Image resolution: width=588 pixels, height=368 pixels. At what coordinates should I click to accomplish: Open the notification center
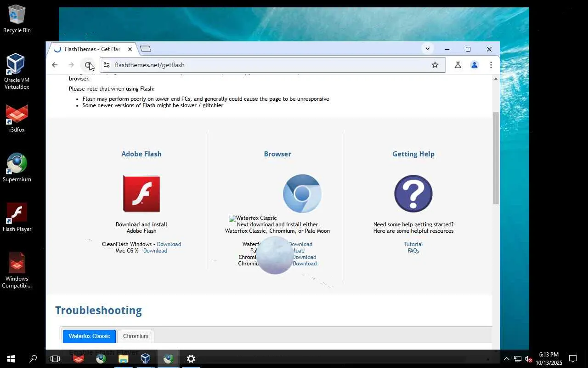point(573,359)
